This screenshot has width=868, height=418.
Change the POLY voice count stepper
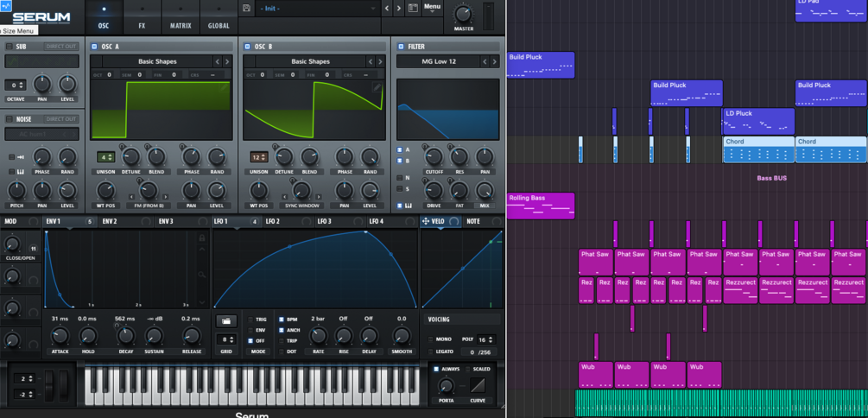(x=485, y=339)
